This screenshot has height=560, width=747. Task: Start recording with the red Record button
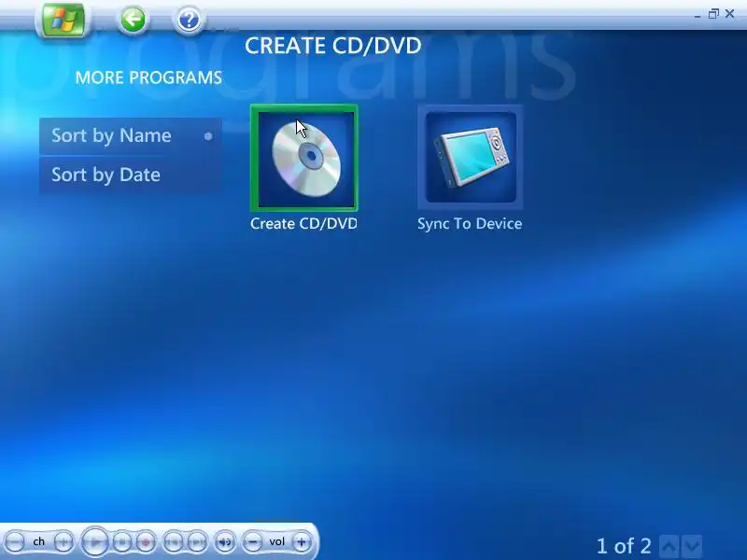(x=146, y=542)
